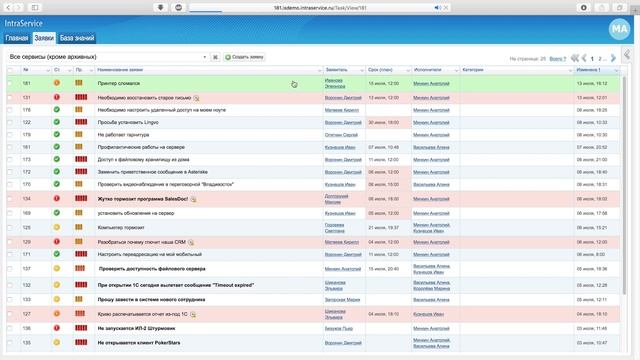
Task: Click the red status icon of 'Не запускается ИЛ-2 Штурмовик'
Action: [57, 328]
